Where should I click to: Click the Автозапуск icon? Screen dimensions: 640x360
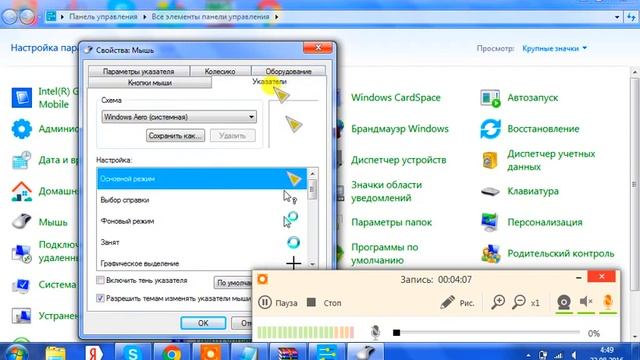(x=490, y=98)
